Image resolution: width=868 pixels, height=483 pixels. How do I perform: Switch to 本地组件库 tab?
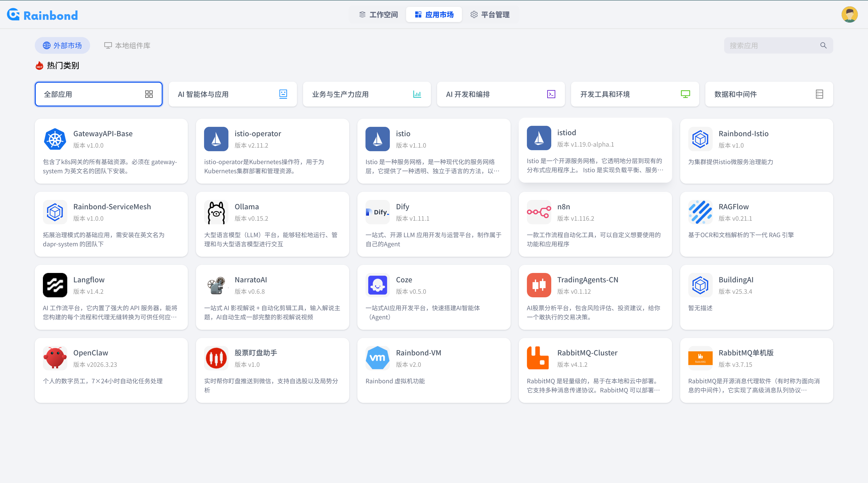(127, 45)
